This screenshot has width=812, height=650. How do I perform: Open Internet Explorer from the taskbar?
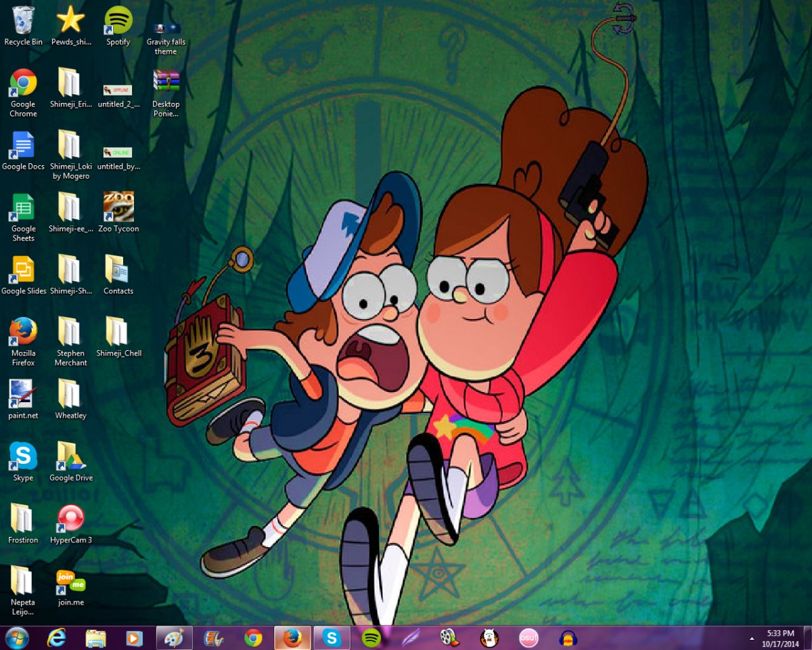pos(57,638)
